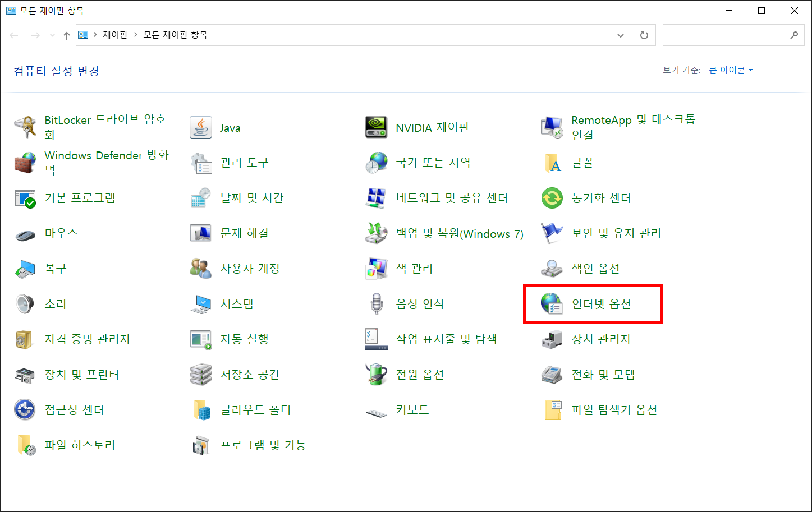Click the forward navigation arrow
This screenshot has width=812, height=512.
pyautogui.click(x=35, y=35)
